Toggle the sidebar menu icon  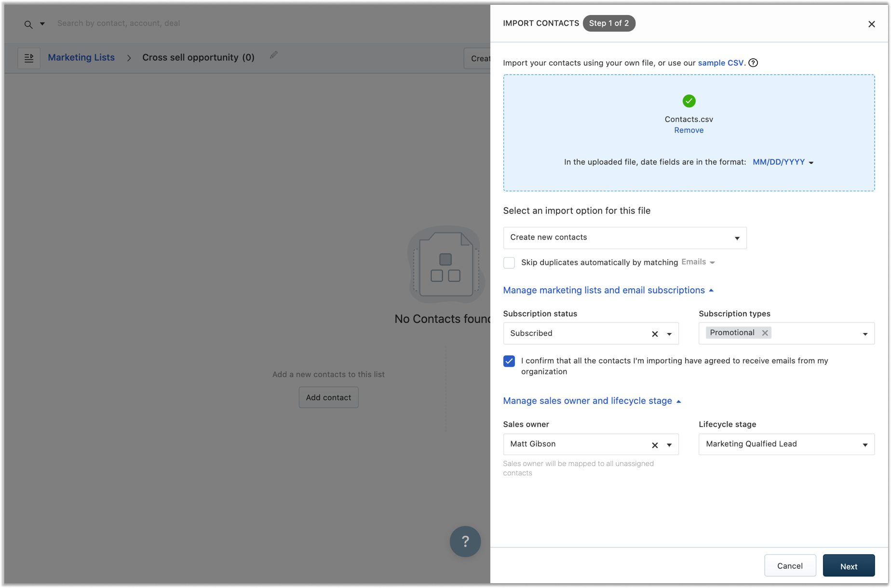pos(29,58)
